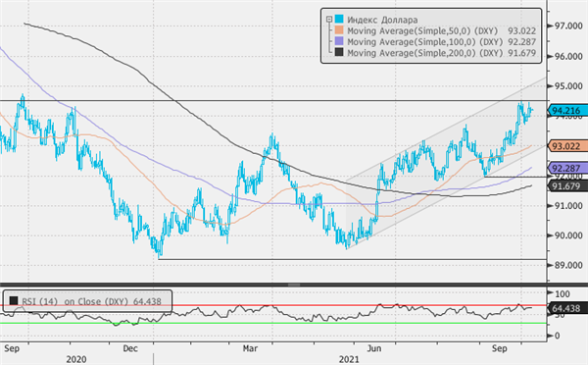This screenshot has width=588, height=365.
Task: Click the blue Индекс Доллара color swatch
Action: pos(339,20)
